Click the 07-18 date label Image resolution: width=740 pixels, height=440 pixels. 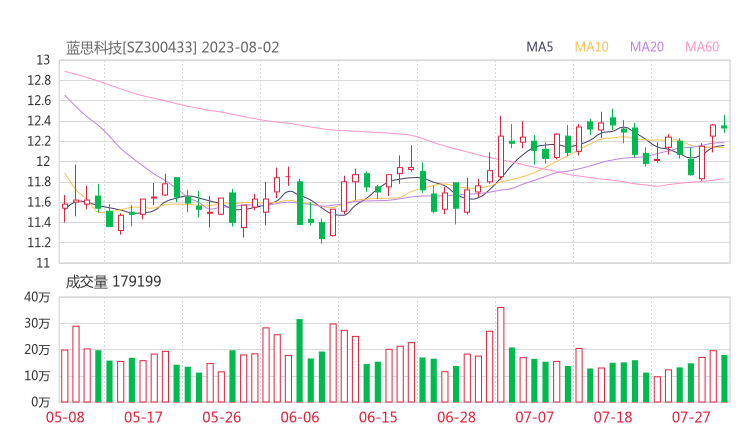pyautogui.click(x=613, y=417)
